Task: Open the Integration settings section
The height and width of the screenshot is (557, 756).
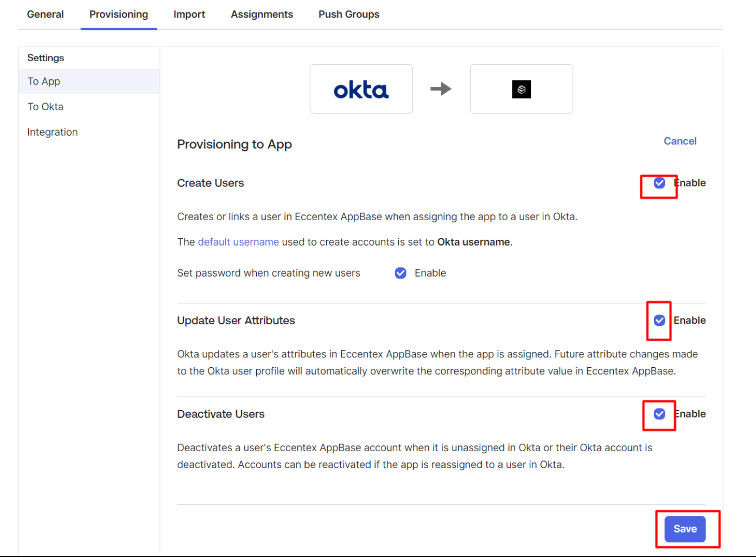Action: (x=90, y=132)
